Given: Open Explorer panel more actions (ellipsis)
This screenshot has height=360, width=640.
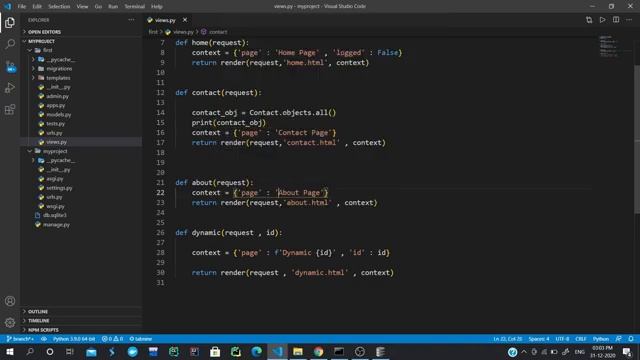Looking at the screenshot, I should (x=131, y=20).
